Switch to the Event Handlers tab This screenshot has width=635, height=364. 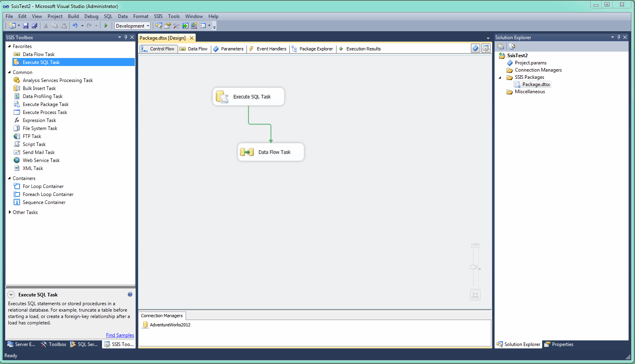tap(268, 49)
